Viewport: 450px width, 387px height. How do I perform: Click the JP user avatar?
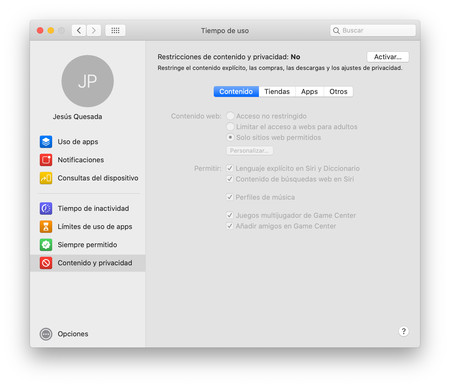88,81
